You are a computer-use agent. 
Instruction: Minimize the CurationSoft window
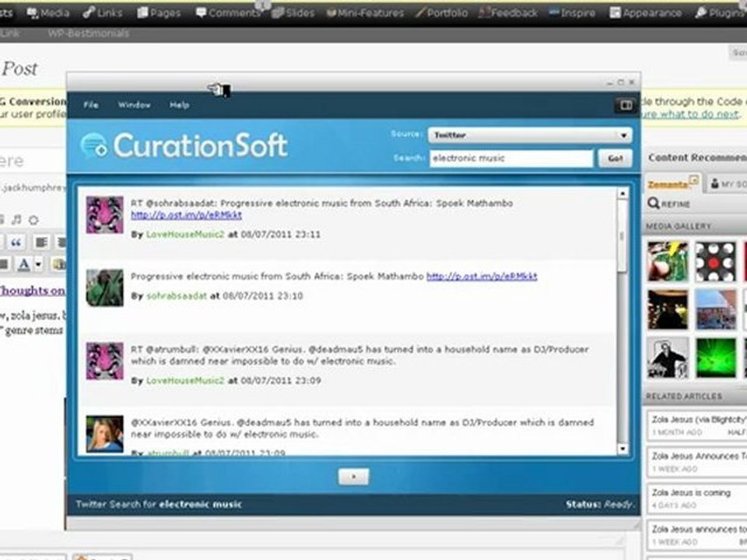tap(610, 82)
